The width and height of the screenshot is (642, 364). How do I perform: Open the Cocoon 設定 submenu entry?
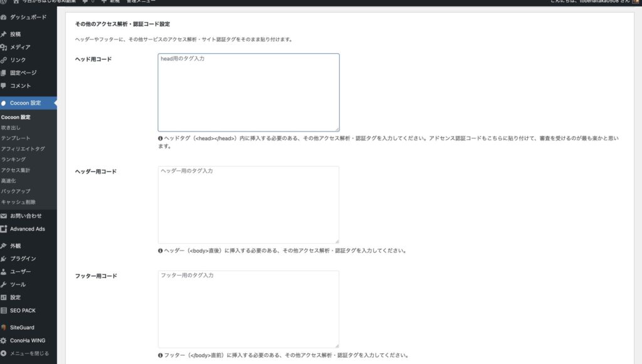tap(16, 117)
